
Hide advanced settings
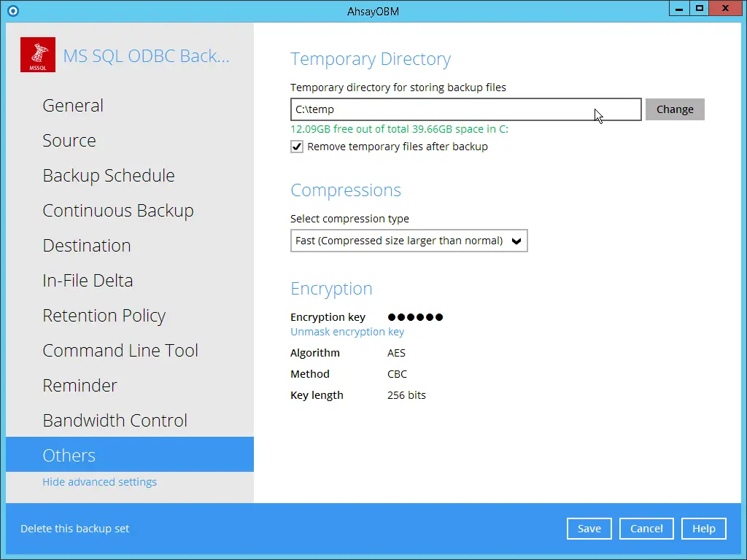pos(99,481)
